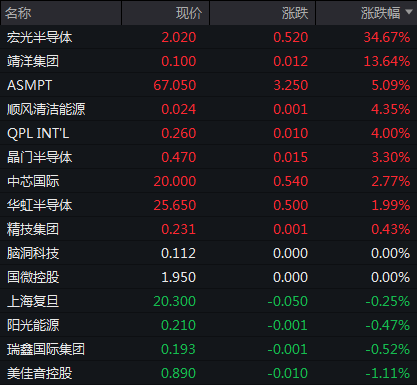Select 瑞鑫国际集团 stock name
Image resolution: width=417 pixels, height=385 pixels.
[46, 349]
